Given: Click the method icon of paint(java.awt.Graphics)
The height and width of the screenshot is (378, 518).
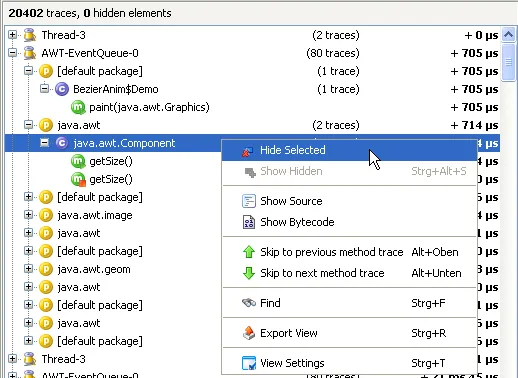Looking at the screenshot, I should pos(78,107).
